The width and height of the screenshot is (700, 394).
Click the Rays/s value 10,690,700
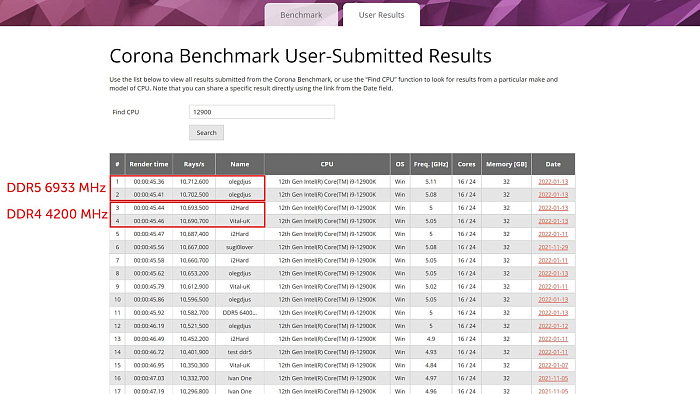click(x=194, y=221)
